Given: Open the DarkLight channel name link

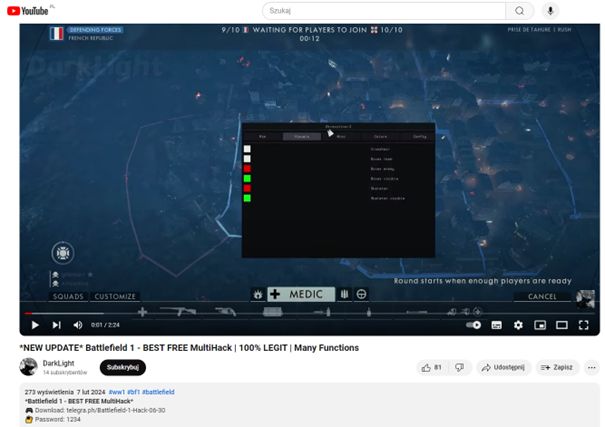Looking at the screenshot, I should [x=58, y=363].
